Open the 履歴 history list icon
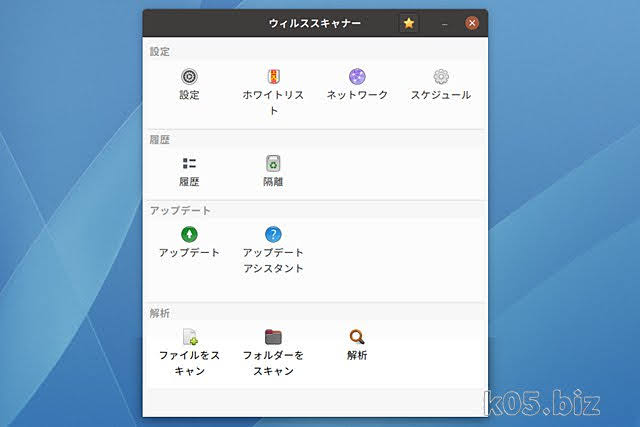640x427 pixels. [x=189, y=163]
